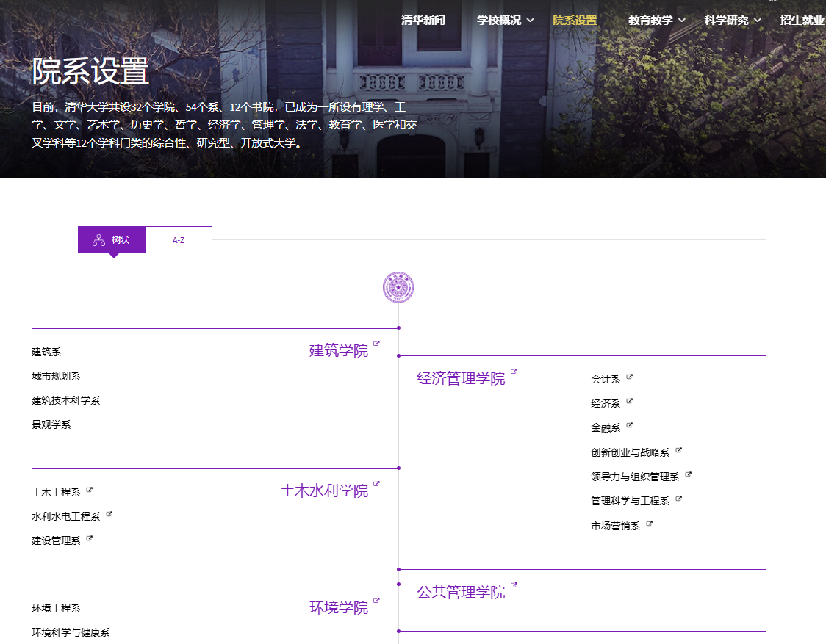
Task: Open 清华新闻 in the navigation bar
Action: click(423, 20)
